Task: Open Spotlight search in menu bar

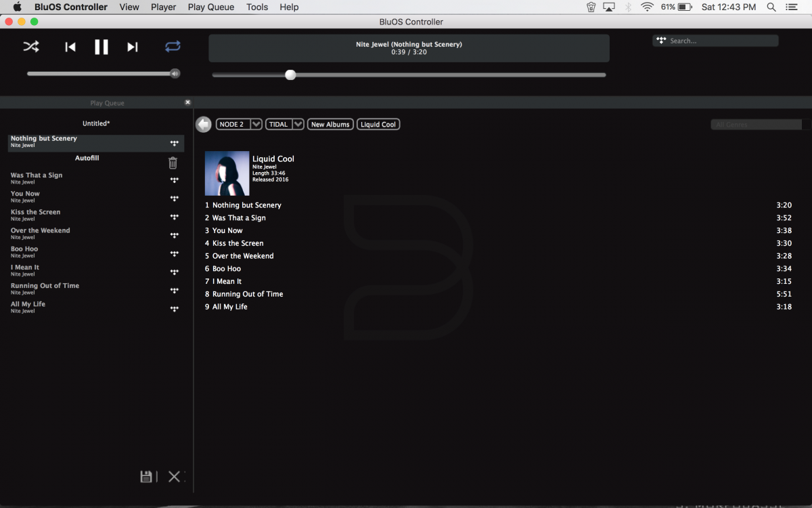Action: pos(771,7)
